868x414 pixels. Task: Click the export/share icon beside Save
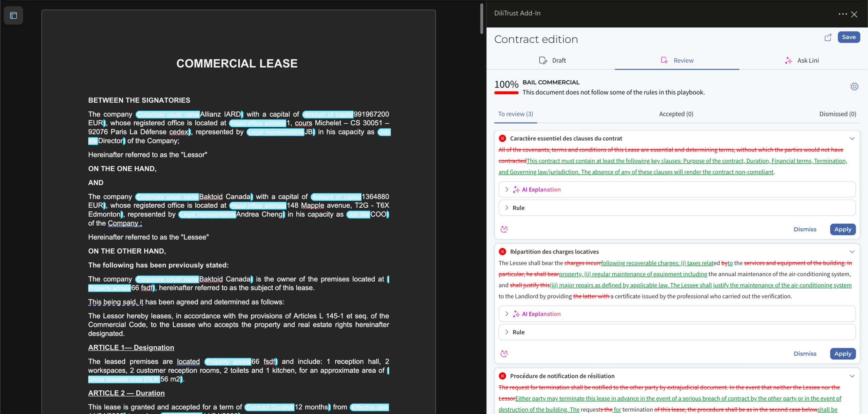point(828,37)
